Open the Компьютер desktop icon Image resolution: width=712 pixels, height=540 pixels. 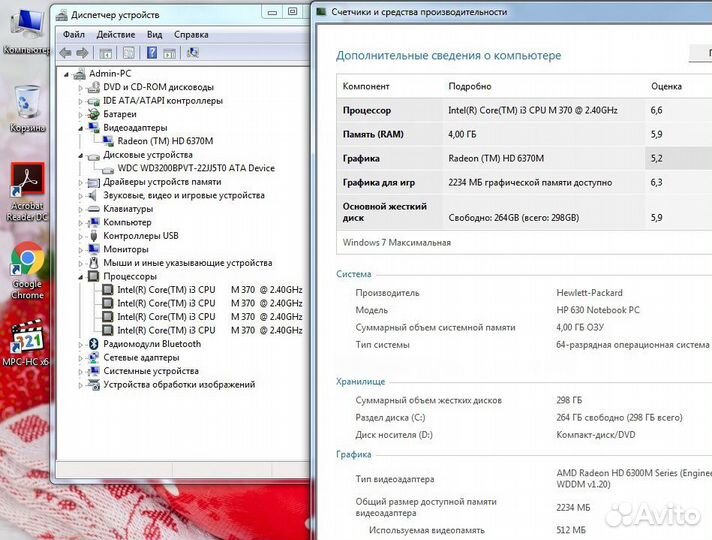tap(27, 32)
